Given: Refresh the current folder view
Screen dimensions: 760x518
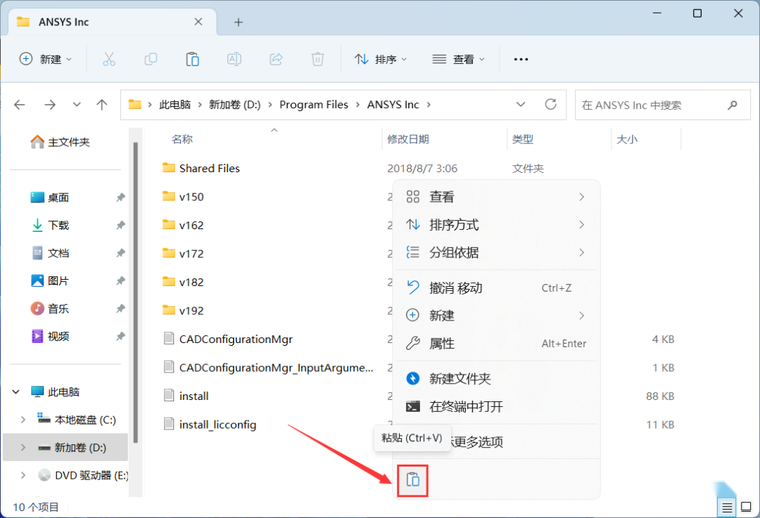Looking at the screenshot, I should tap(551, 104).
